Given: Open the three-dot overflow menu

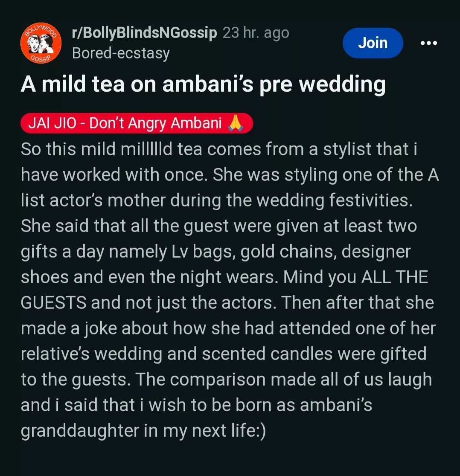Looking at the screenshot, I should pyautogui.click(x=429, y=43).
